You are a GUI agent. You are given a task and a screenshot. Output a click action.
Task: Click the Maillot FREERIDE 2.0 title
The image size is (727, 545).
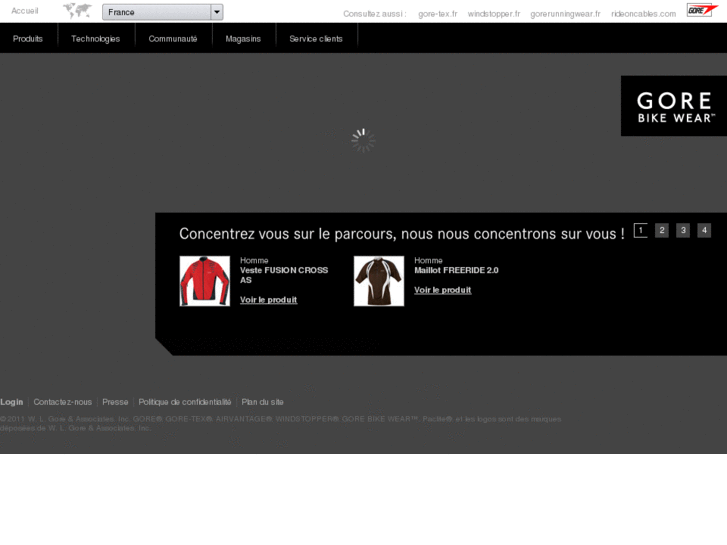click(456, 270)
